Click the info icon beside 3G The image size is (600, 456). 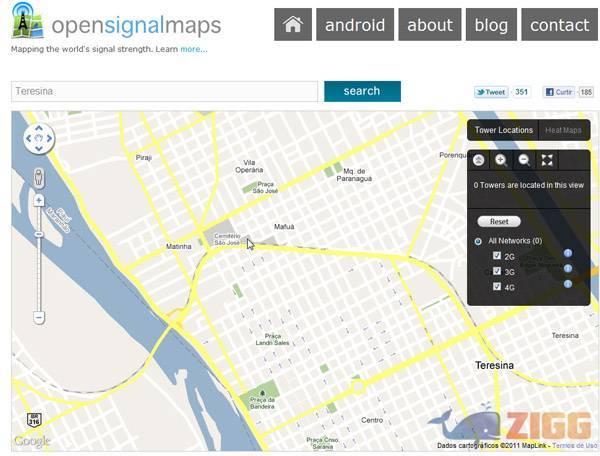coord(568,269)
